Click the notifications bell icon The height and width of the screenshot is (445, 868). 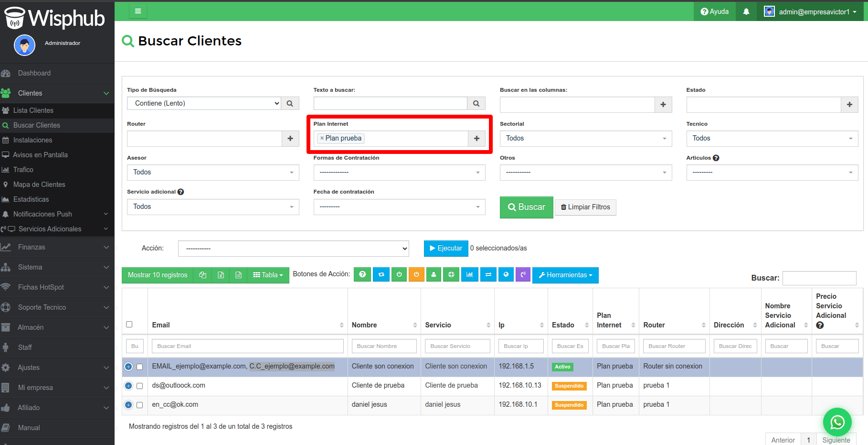pyautogui.click(x=746, y=11)
